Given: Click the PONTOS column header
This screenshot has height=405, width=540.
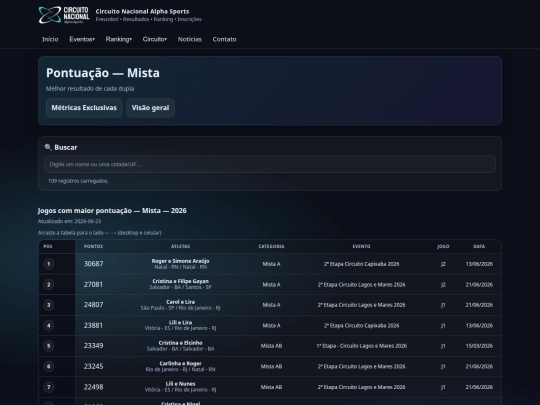Looking at the screenshot, I should click(93, 247).
